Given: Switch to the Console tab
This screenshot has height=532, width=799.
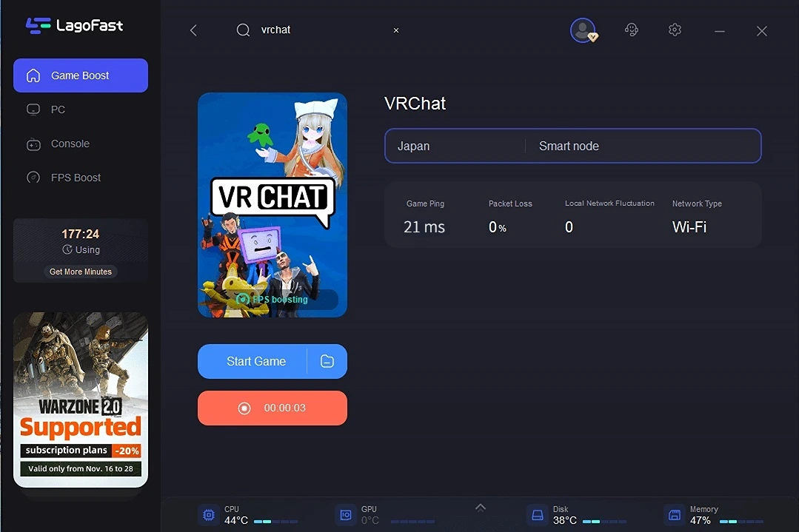Looking at the screenshot, I should [81, 144].
